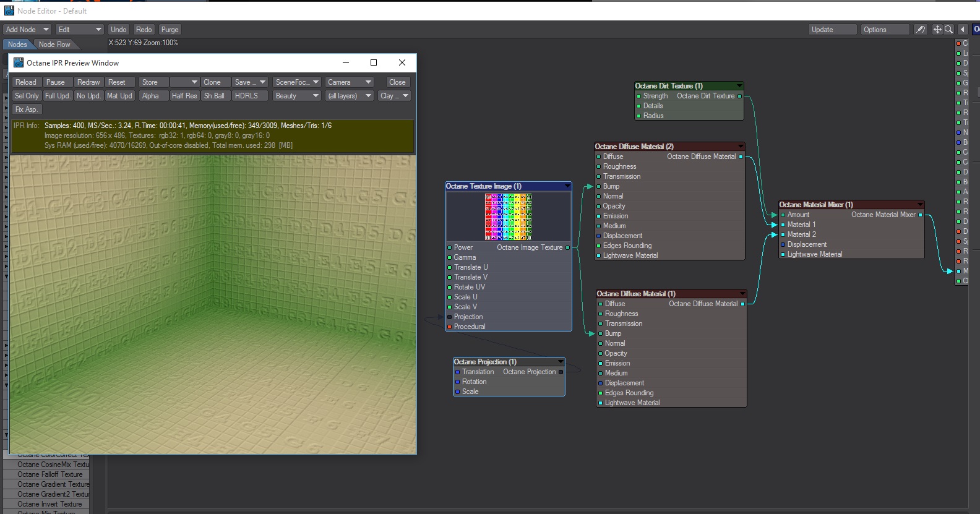Open the (all layers) dropdown

click(x=350, y=96)
